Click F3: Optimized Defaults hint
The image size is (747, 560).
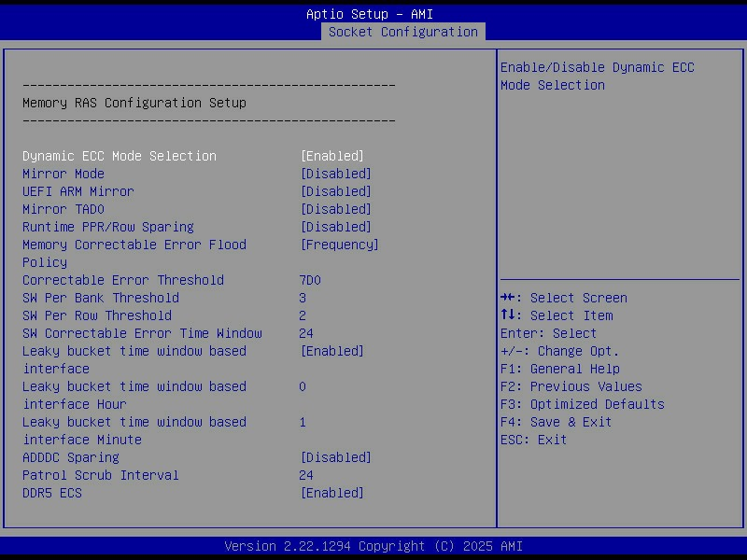(582, 404)
